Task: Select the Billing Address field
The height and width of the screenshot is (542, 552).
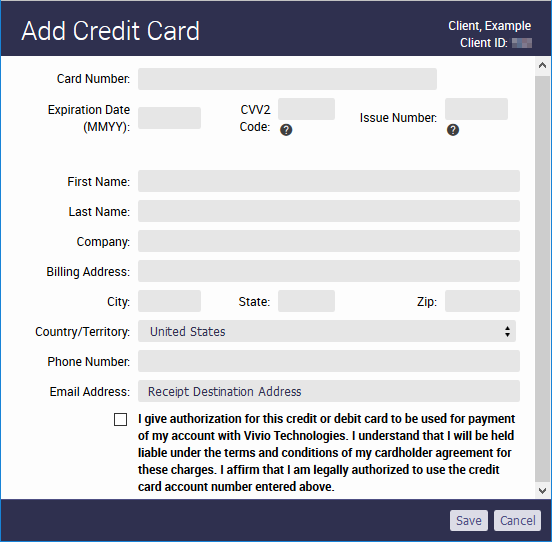Action: point(329,271)
